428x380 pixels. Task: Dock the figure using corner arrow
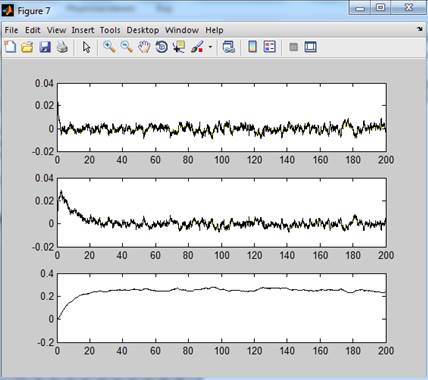point(420,29)
